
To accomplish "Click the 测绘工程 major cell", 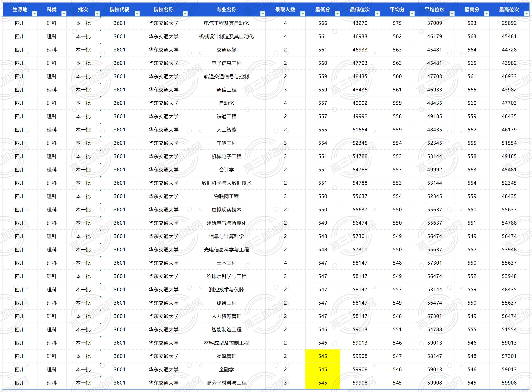I will 227,303.
